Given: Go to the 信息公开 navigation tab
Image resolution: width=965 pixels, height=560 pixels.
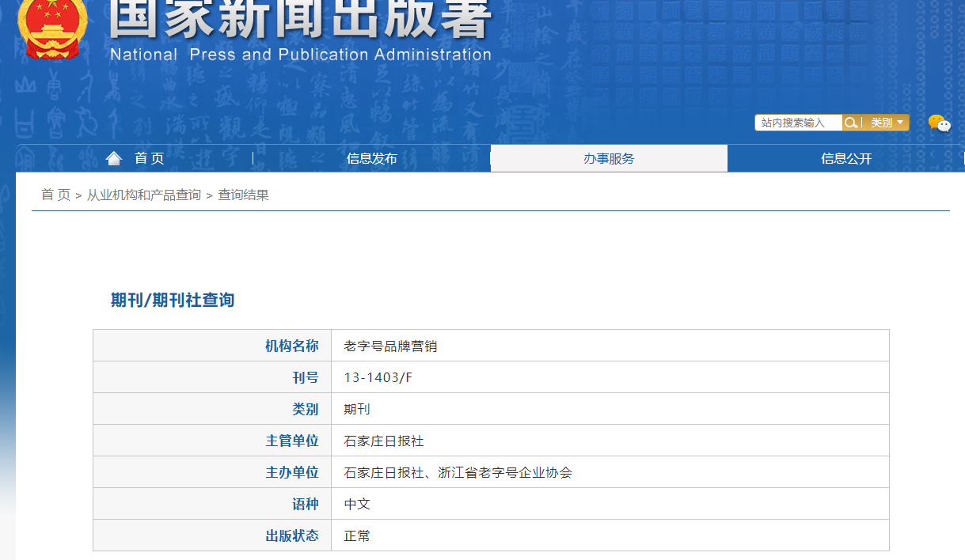Looking at the screenshot, I should pyautogui.click(x=846, y=158).
